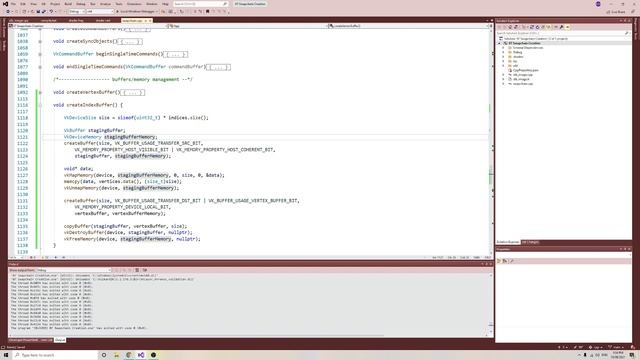Image resolution: width=640 pixels, height=360 pixels.
Task: Switch to the shader.frag tab
Action: tap(76, 20)
